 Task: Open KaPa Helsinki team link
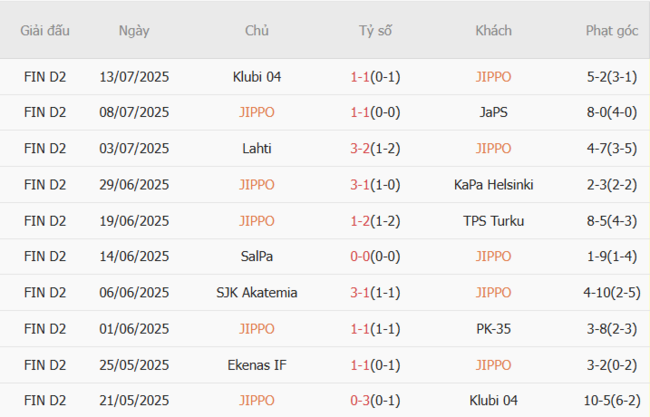pyautogui.click(x=493, y=184)
